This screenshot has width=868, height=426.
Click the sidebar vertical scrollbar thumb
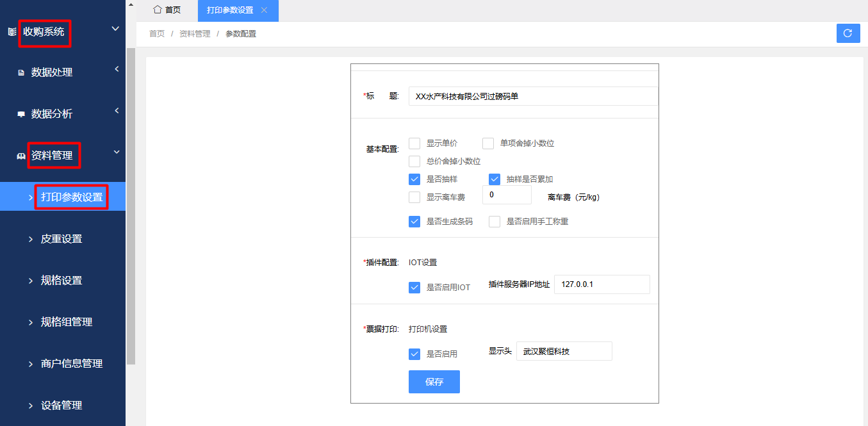[131, 206]
